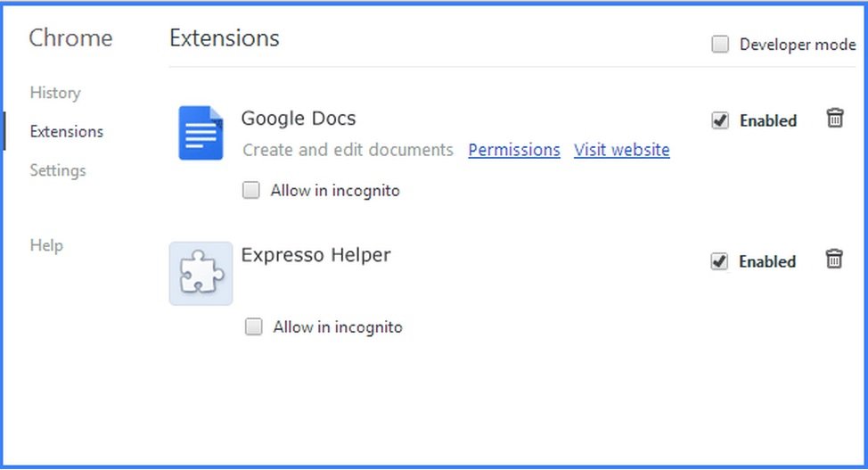Open the History page in sidebar
The image size is (868, 470).
click(55, 93)
